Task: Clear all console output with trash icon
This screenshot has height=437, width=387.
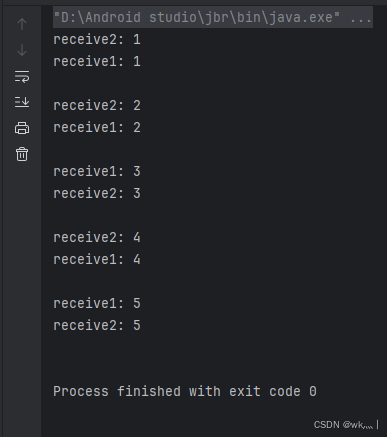Action: coord(22,154)
